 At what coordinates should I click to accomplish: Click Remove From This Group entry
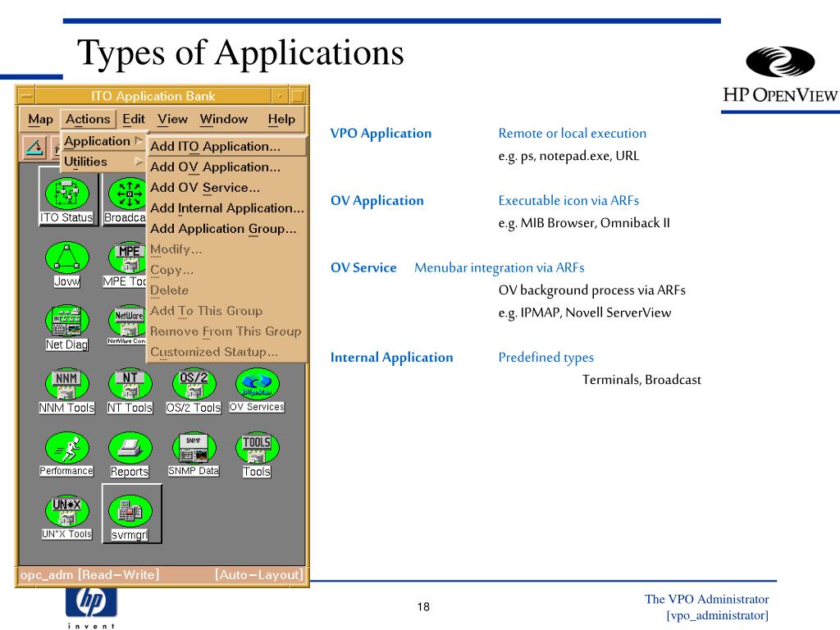point(226,331)
